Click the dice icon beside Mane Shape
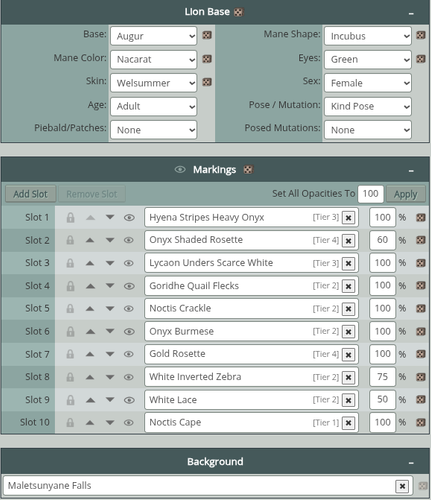 [421, 35]
